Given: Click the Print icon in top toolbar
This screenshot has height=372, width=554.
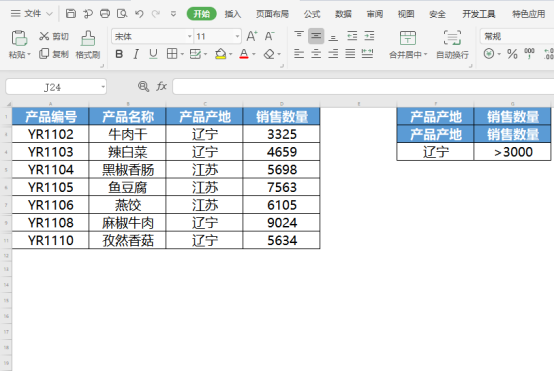Looking at the screenshot, I should point(105,14).
